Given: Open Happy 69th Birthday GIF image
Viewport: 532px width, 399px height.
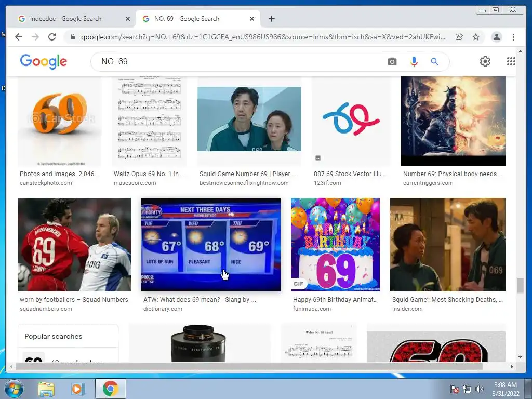Looking at the screenshot, I should tap(335, 245).
